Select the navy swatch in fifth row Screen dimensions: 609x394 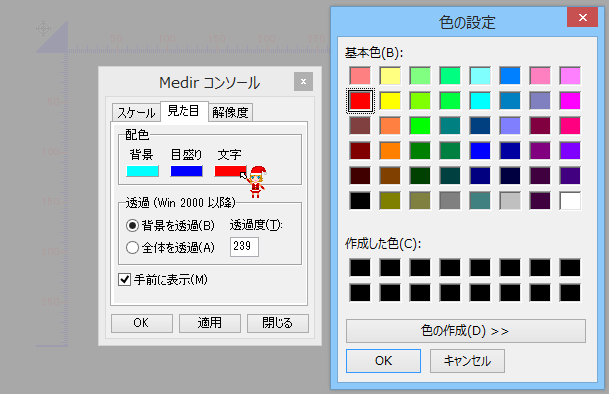click(480, 176)
